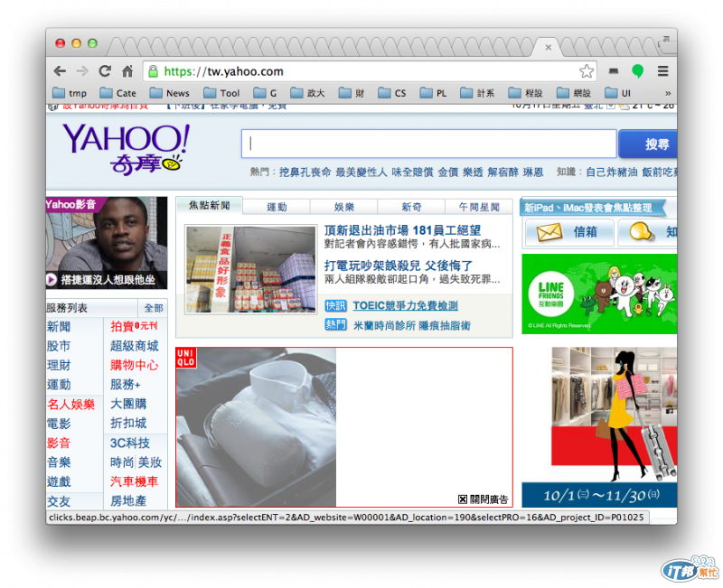This screenshot has height=588, width=723.
Task: Open the CS bookmarks folder
Action: pyautogui.click(x=392, y=93)
